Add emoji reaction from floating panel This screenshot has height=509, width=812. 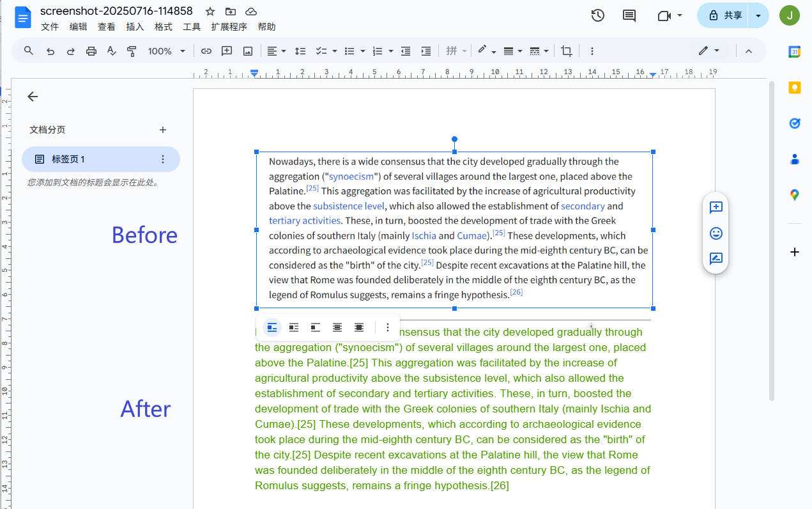(716, 233)
